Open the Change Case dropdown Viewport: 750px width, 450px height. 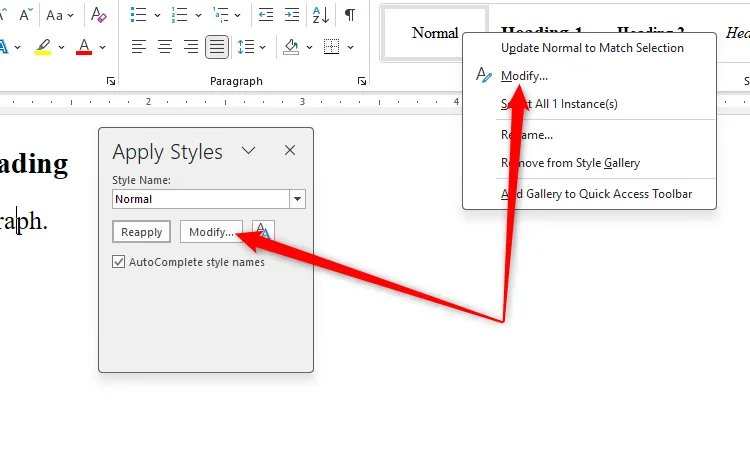click(x=60, y=15)
